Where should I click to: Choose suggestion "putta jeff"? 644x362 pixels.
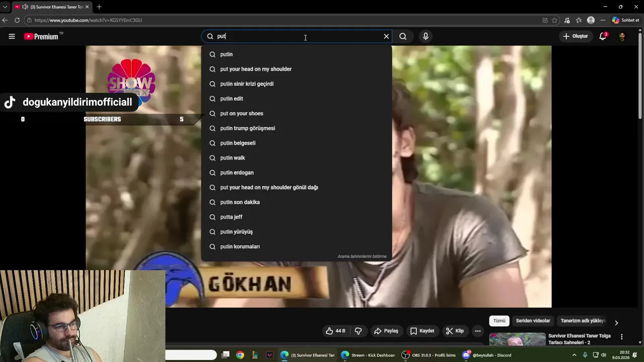point(296,217)
